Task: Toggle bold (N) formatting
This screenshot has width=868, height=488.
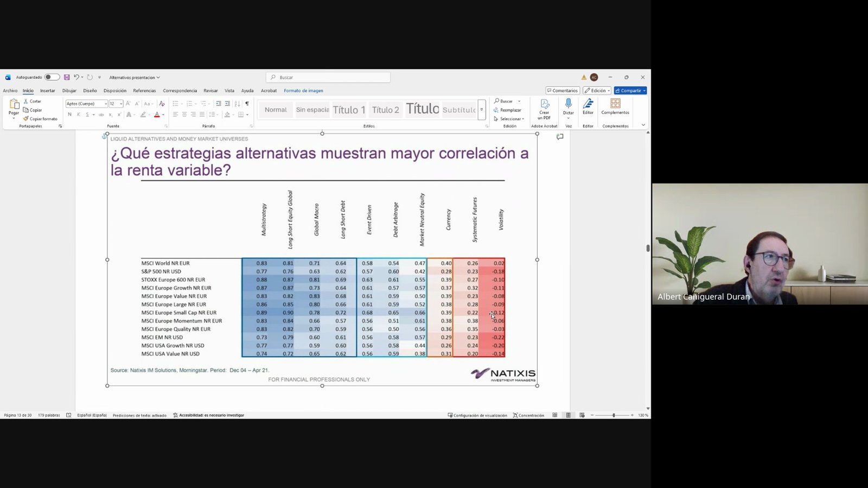Action: click(x=69, y=115)
